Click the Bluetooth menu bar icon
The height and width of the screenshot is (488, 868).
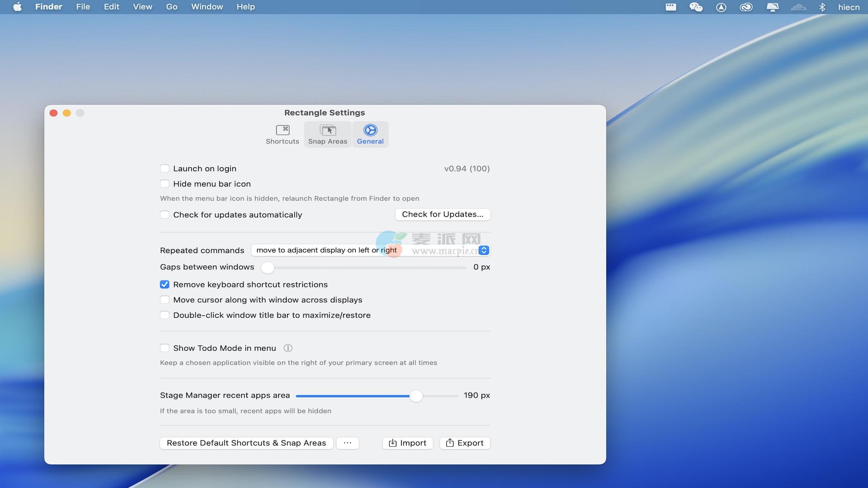point(822,7)
